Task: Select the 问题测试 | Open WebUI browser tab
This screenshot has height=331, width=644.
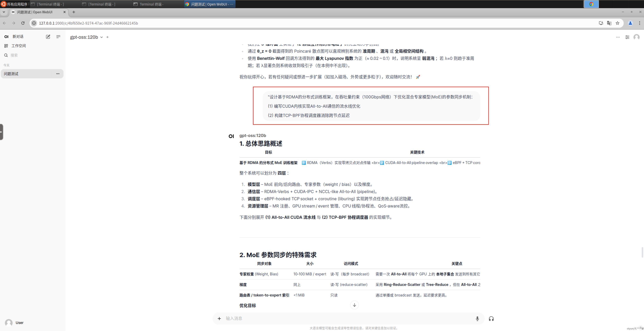Action: 39,12
